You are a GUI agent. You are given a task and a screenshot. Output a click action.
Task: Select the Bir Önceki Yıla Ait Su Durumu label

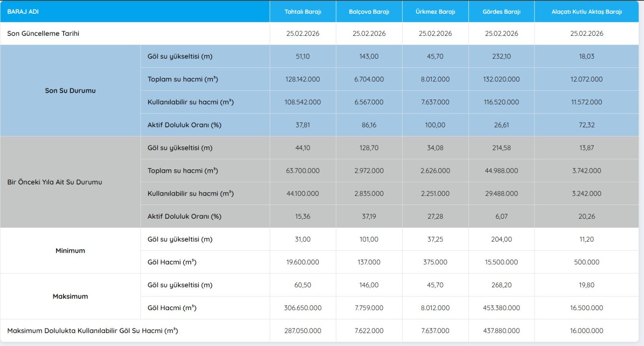click(x=55, y=182)
